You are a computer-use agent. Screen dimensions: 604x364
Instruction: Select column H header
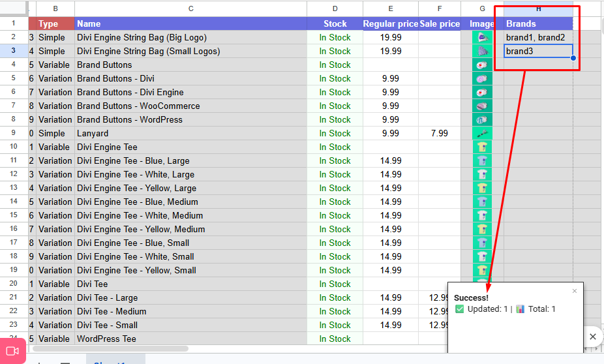click(538, 8)
